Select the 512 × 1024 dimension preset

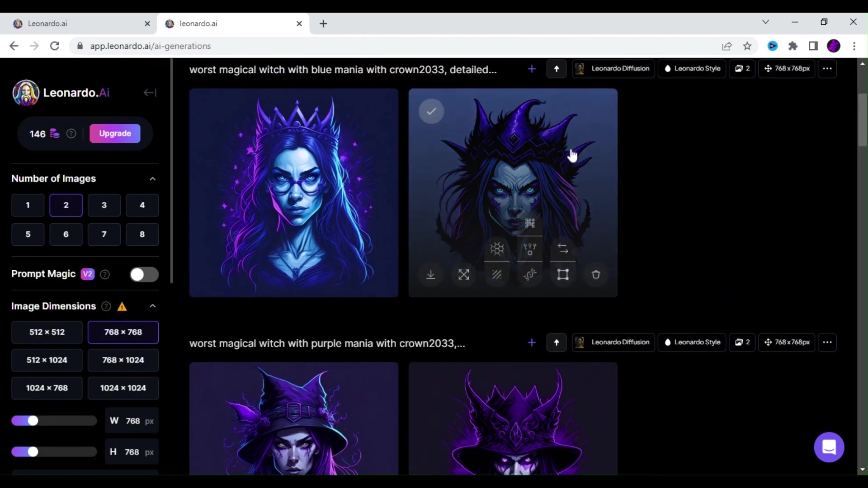47,360
